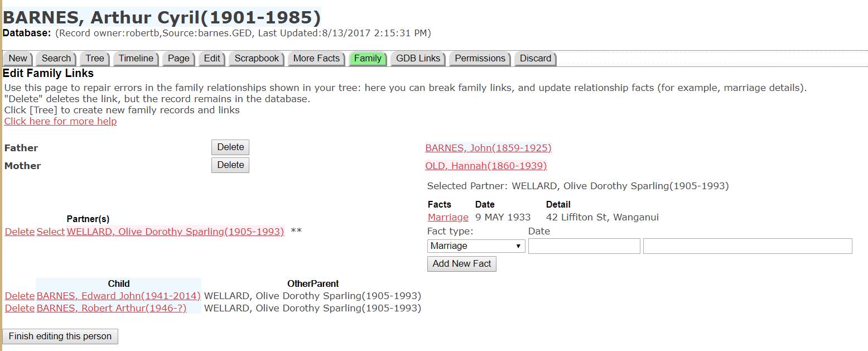Delete child link for Edward John Barnes

20,296
